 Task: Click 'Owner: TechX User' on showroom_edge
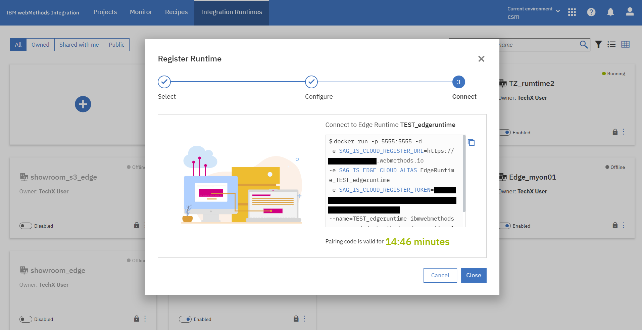44,285
